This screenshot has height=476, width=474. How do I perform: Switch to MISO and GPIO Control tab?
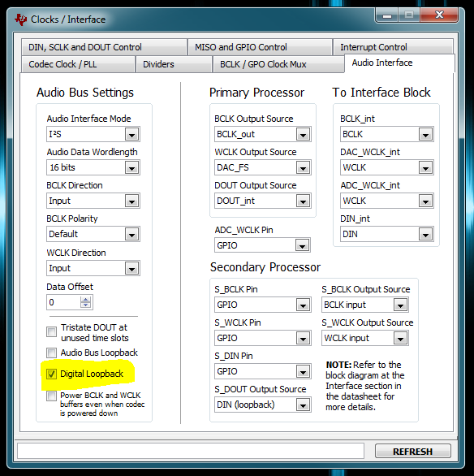click(260, 47)
